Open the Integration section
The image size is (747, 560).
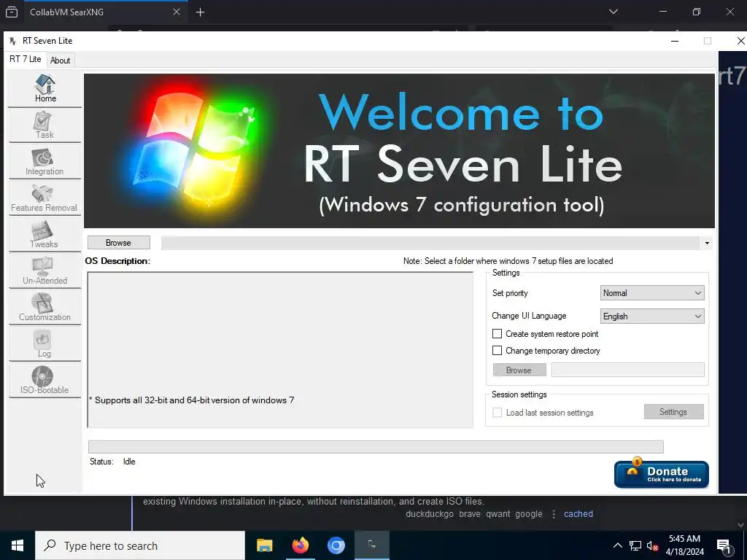click(44, 162)
